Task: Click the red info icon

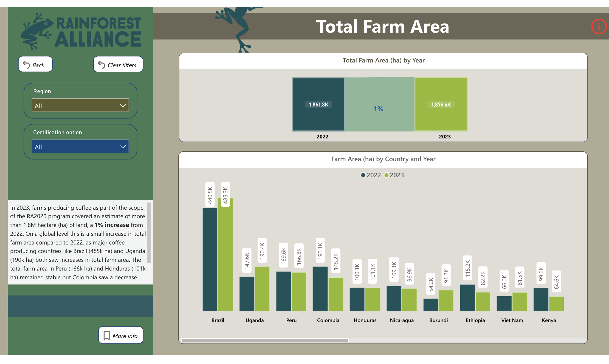Action: point(599,27)
